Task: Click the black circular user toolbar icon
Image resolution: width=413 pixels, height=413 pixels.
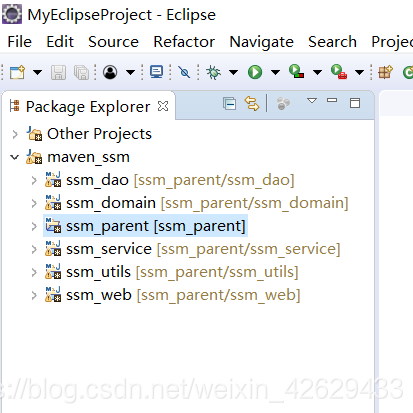Action: click(110, 72)
